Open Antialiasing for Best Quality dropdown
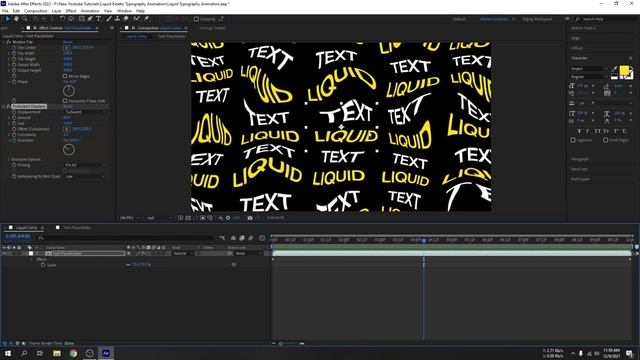 pos(85,176)
